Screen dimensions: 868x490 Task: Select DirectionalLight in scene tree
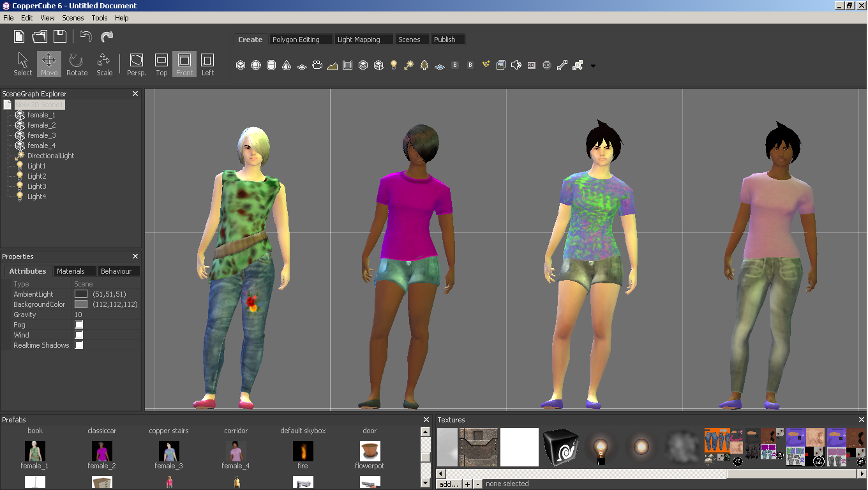[50, 156]
